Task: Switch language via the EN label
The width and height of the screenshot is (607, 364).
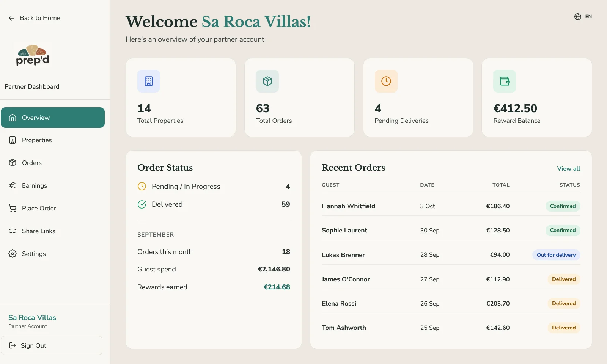Action: pyautogui.click(x=588, y=17)
